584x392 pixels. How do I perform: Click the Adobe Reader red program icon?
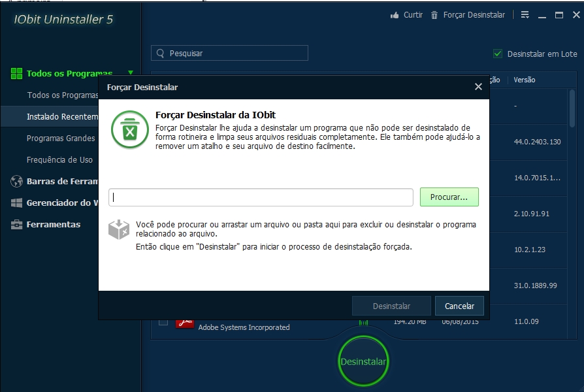pos(185,323)
